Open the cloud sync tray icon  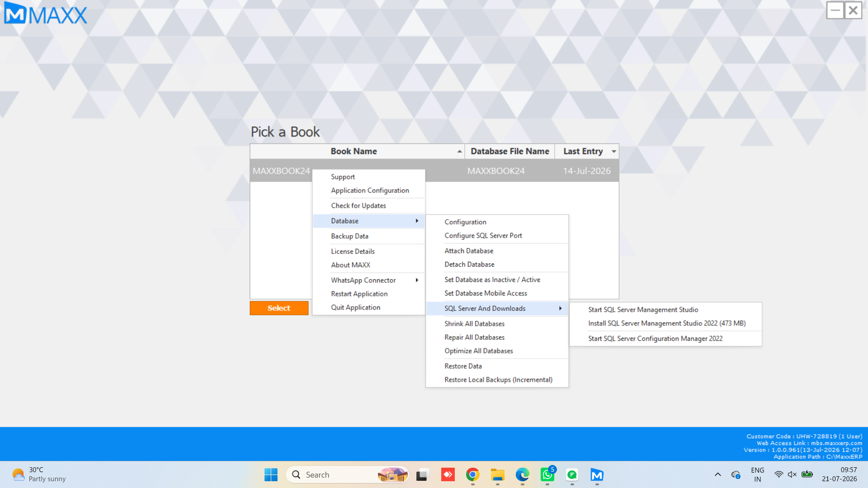(736, 474)
